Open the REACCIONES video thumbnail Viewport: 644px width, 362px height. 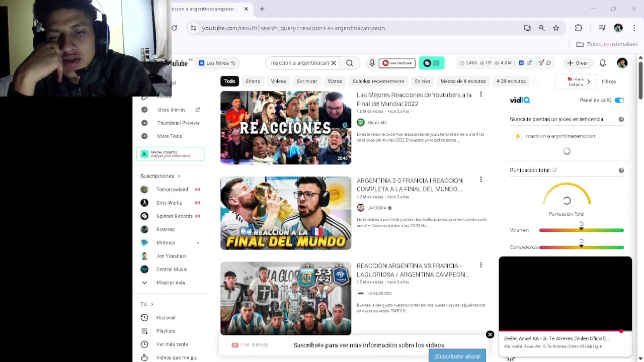pyautogui.click(x=286, y=128)
